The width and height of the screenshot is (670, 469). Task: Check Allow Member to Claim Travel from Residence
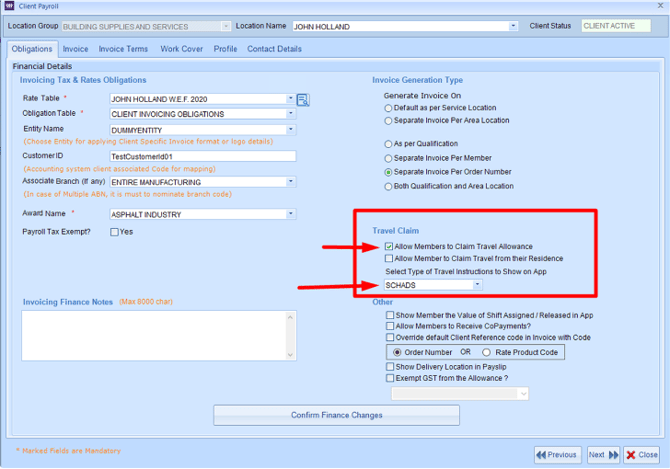(x=389, y=259)
